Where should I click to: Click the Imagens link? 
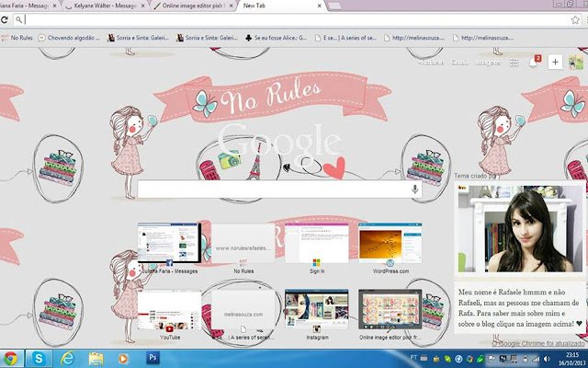click(x=488, y=63)
